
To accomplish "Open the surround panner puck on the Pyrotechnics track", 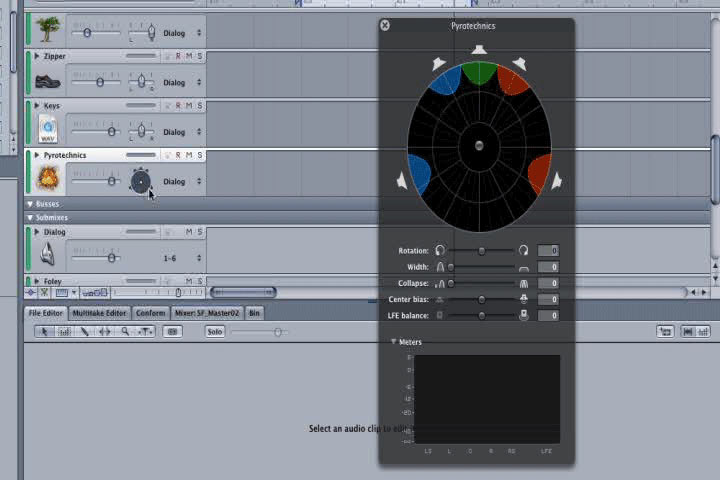I will tap(141, 181).
